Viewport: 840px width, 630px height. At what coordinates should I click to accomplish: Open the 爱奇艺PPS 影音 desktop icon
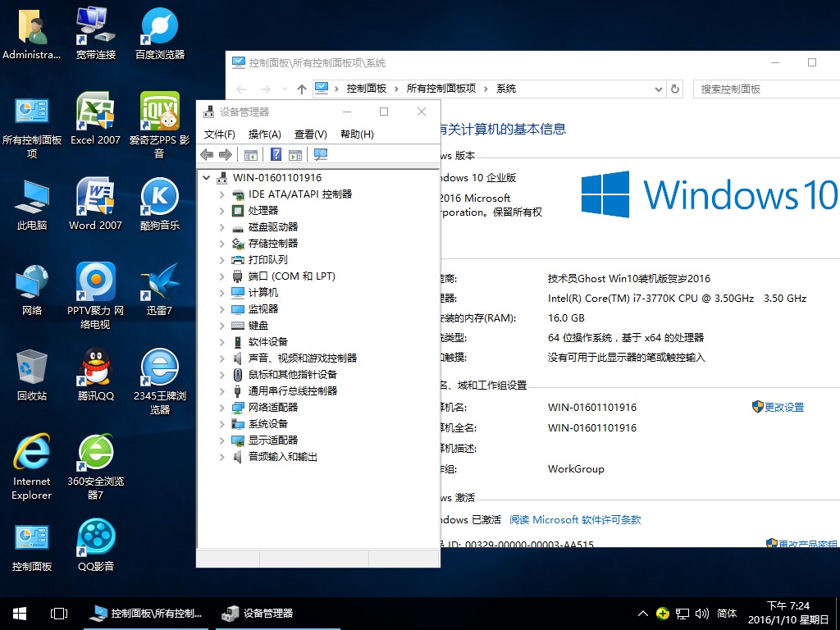[x=160, y=126]
